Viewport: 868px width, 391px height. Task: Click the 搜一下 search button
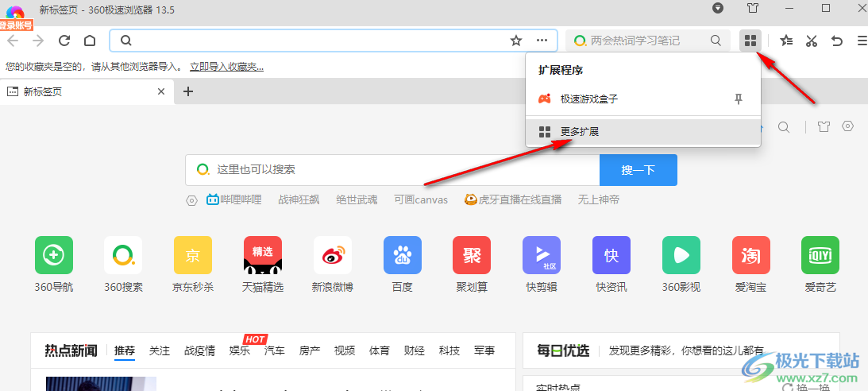pos(638,170)
